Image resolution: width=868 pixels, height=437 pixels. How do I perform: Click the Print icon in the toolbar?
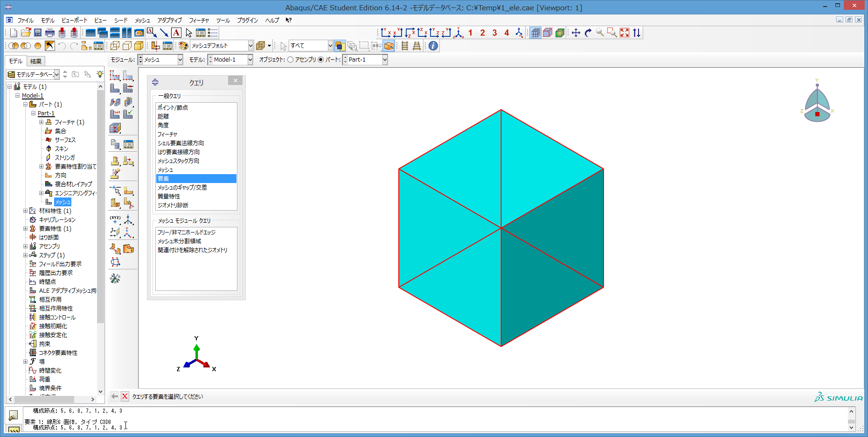coord(50,33)
